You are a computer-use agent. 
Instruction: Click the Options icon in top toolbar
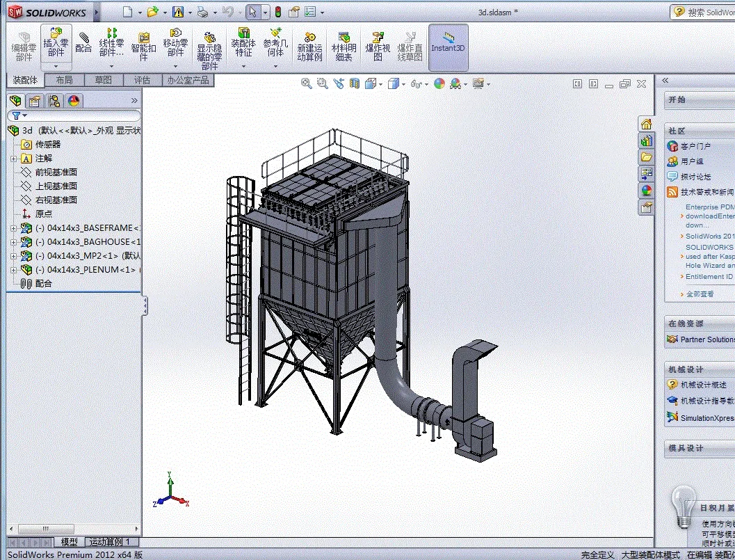pos(294,12)
